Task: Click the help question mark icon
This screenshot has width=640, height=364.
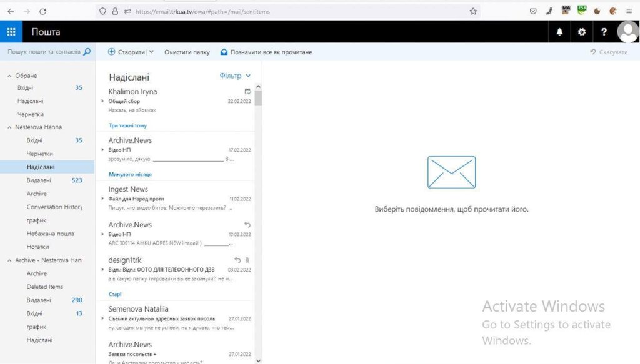Action: (x=604, y=32)
